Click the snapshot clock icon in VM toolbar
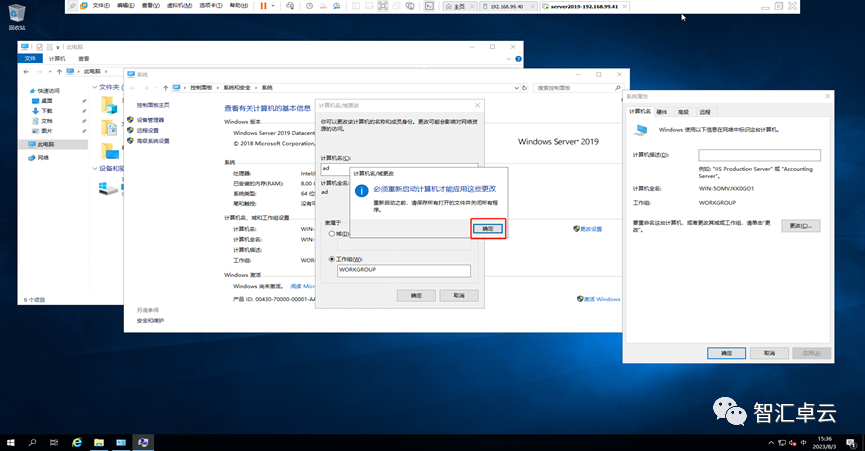Screen dimensions: 865x451 [309, 6]
